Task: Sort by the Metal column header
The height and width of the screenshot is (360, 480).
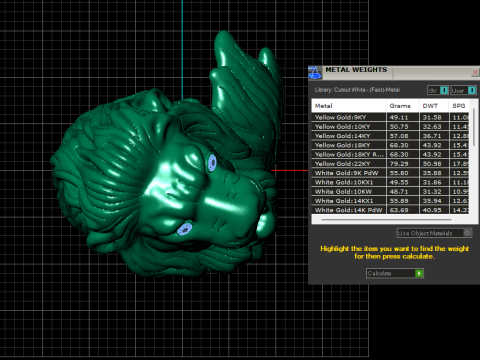Action: click(x=349, y=106)
